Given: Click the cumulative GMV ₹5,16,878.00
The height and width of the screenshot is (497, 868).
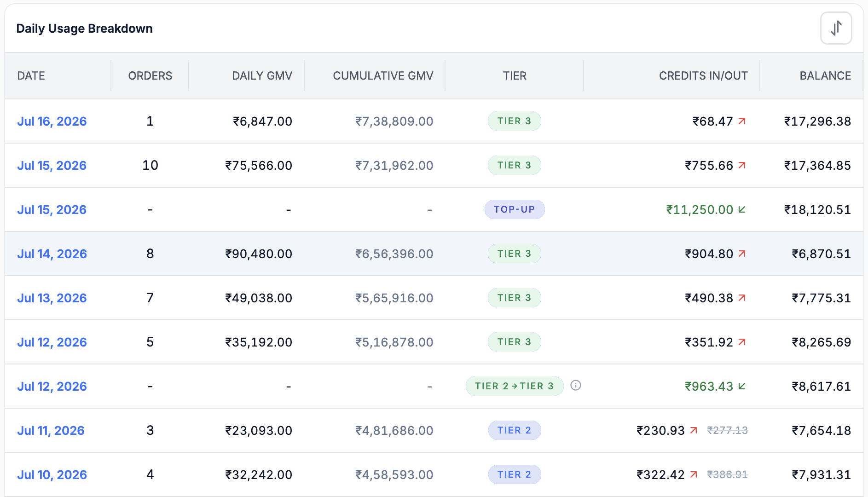Looking at the screenshot, I should pos(394,342).
